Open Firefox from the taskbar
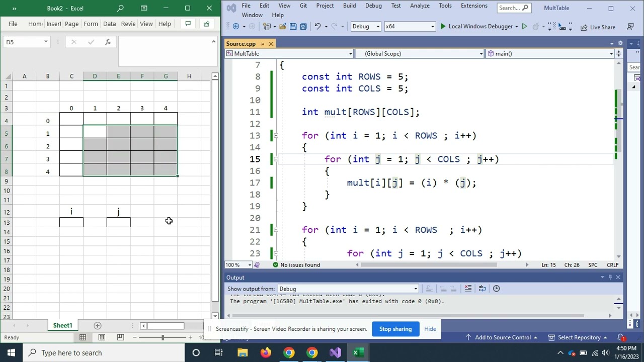This screenshot has width=644, height=362. [266, 352]
